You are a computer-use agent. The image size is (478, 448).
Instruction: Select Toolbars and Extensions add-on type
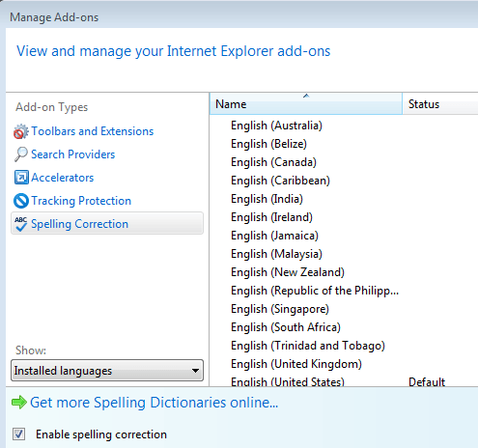tap(93, 131)
